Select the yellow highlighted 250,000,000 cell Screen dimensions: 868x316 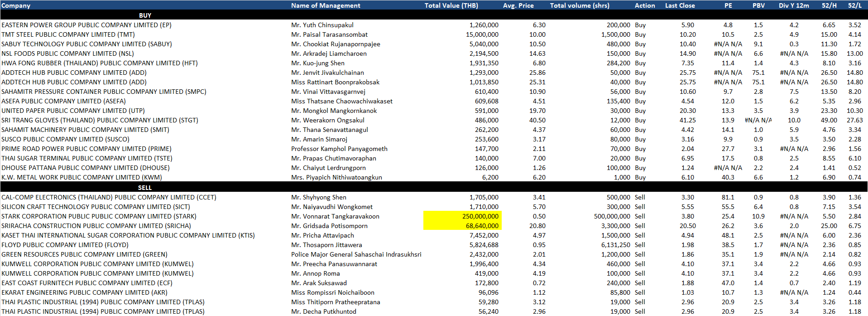[462, 216]
